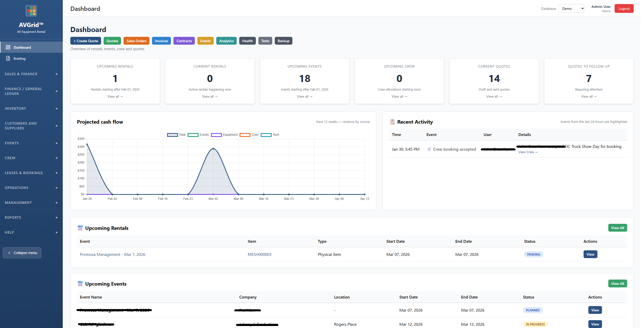Screen dimensions: 644x328
Task: Open item MESH000003 from Upcoming Rentals
Action: 259,254
